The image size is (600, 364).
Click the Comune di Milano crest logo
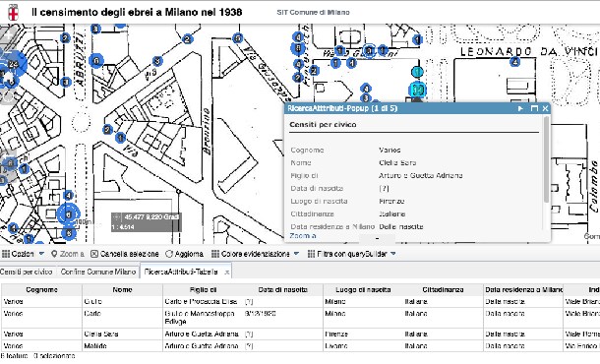coord(13,13)
